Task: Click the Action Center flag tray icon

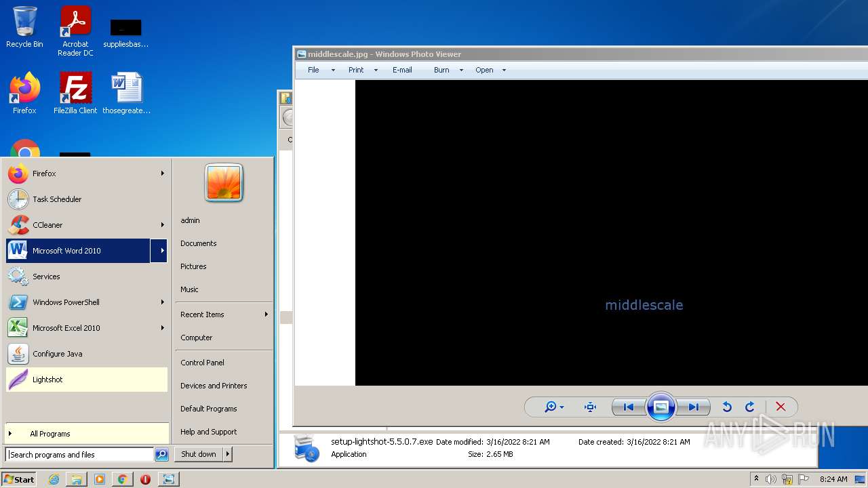Action: tap(805, 479)
